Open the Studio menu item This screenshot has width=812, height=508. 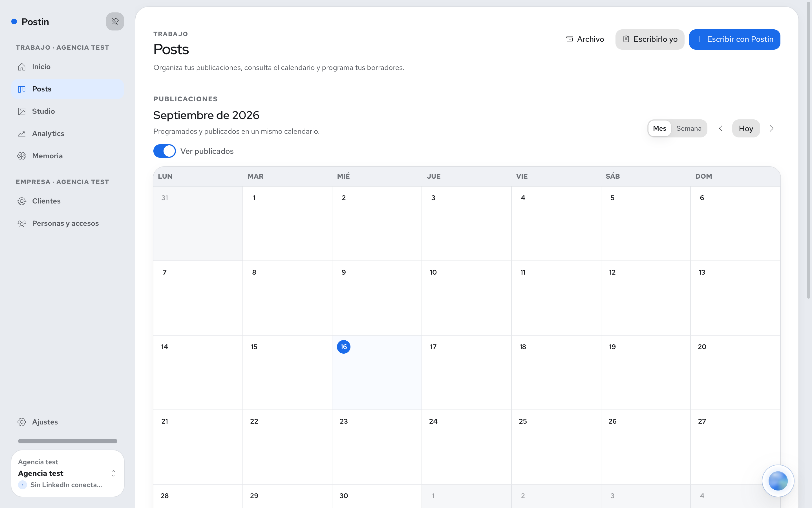(68, 111)
